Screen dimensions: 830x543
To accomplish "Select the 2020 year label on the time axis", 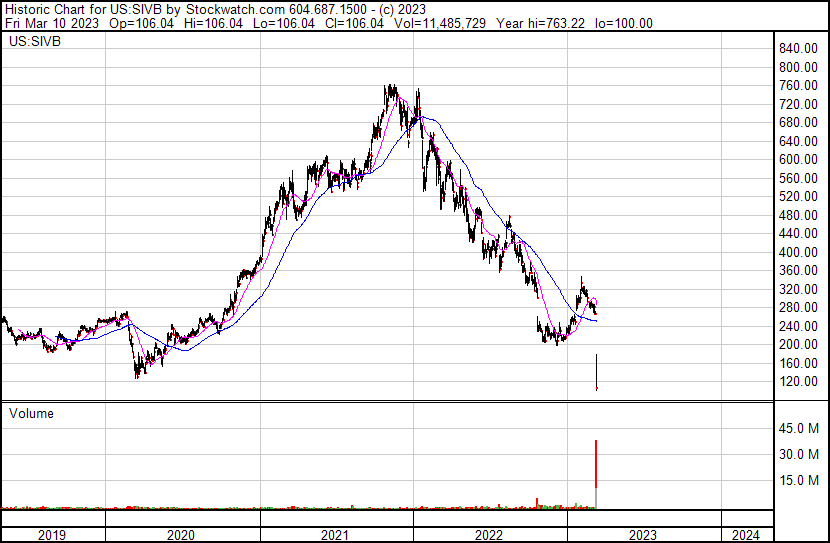I will (x=181, y=535).
